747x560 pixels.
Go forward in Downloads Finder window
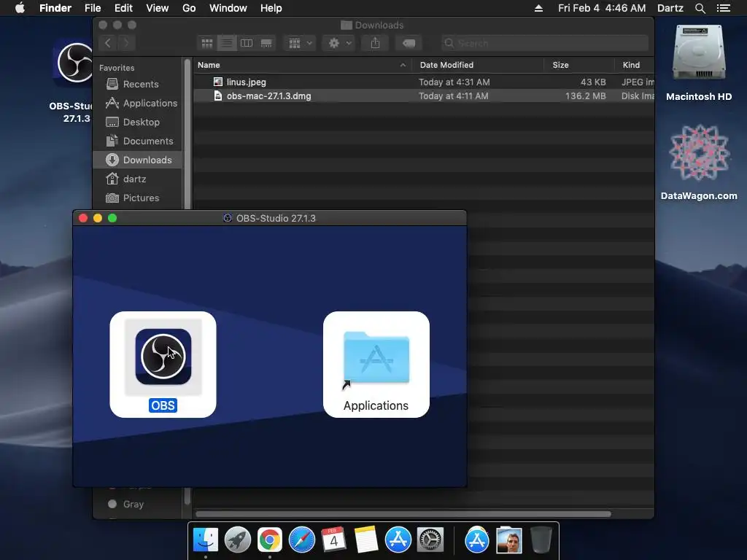[126, 43]
